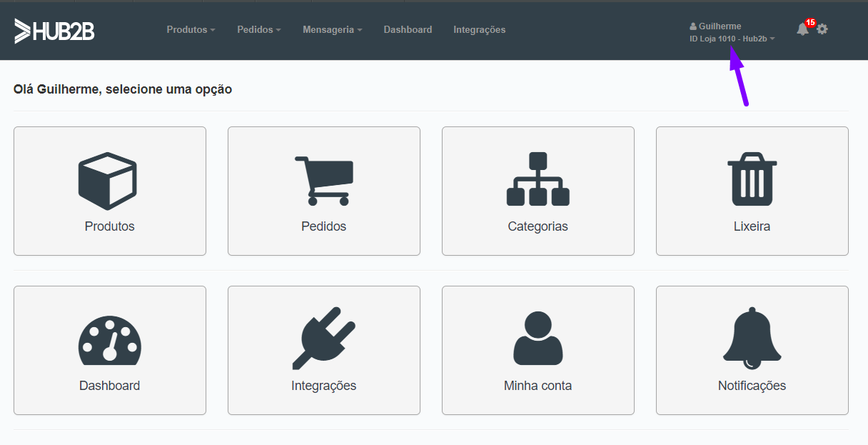Image resolution: width=868 pixels, height=445 pixels.
Task: Click the notification bell with badge 15
Action: click(x=803, y=29)
